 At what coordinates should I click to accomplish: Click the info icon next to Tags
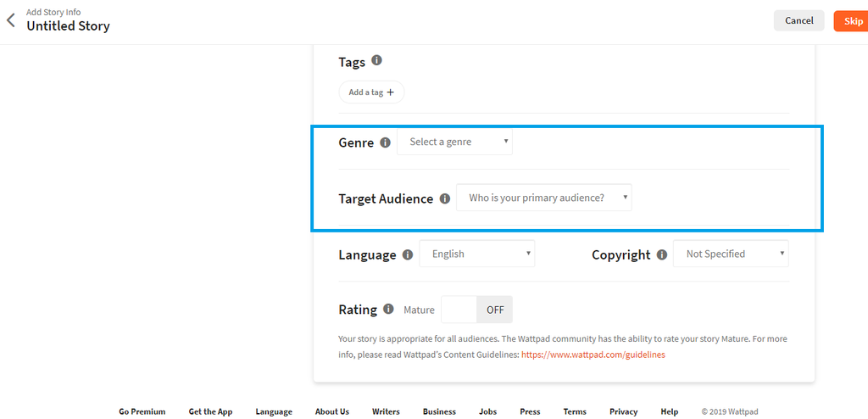pos(376,61)
